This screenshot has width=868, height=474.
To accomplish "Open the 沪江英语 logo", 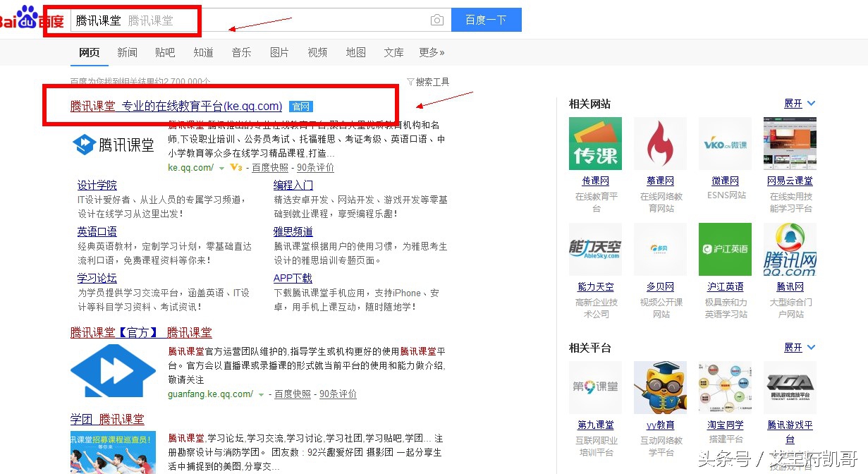I will (725, 249).
